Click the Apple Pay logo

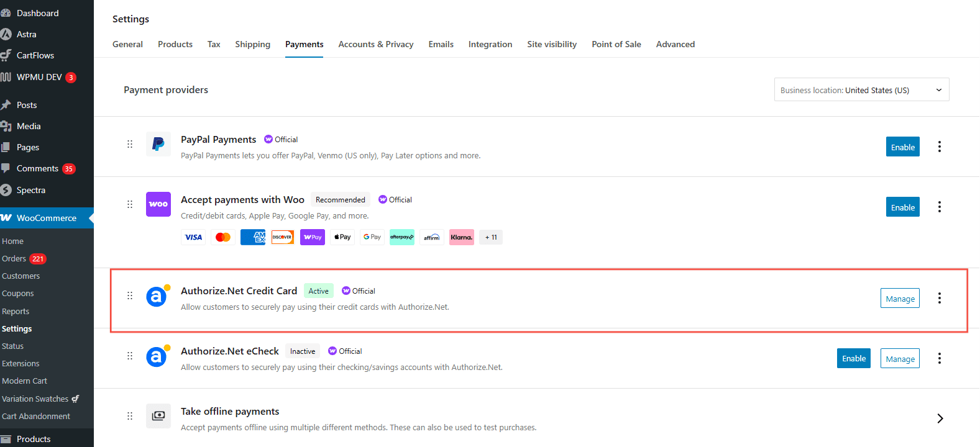342,237
